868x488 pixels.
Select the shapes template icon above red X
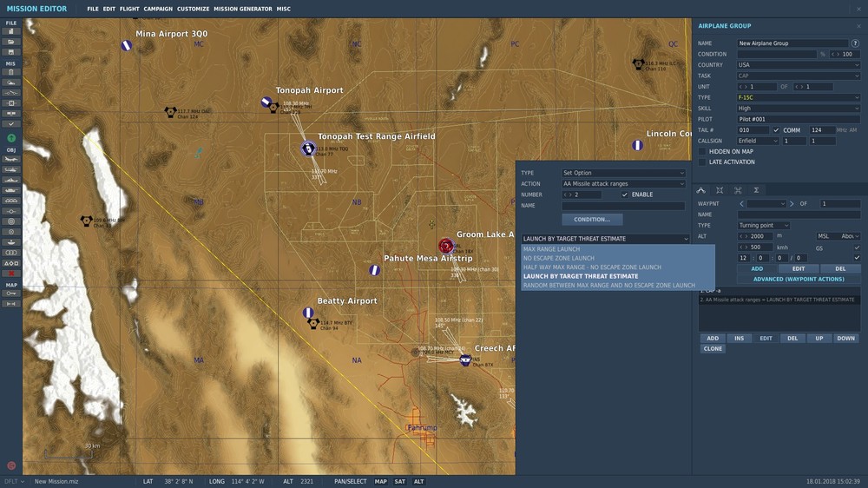tap(10, 263)
